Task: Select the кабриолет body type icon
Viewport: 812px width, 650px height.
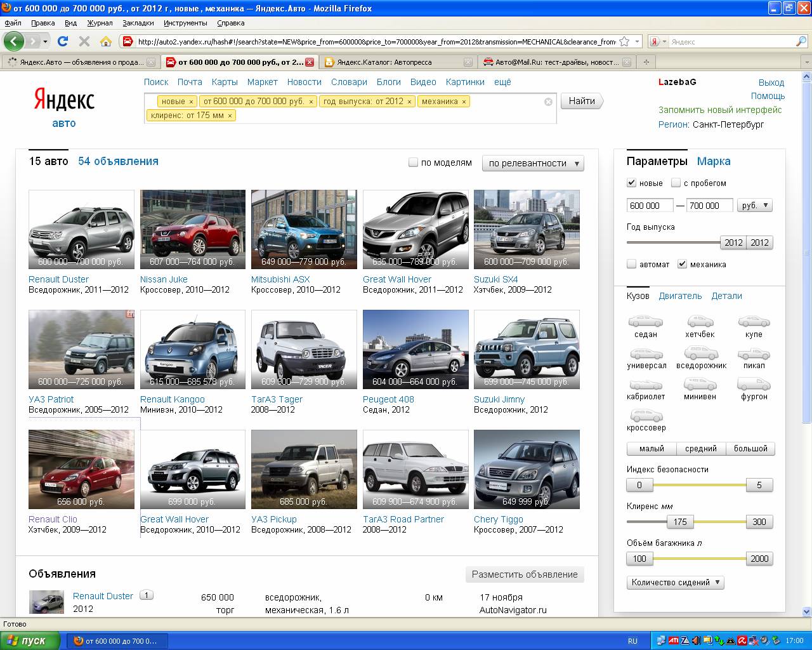Action: click(645, 384)
